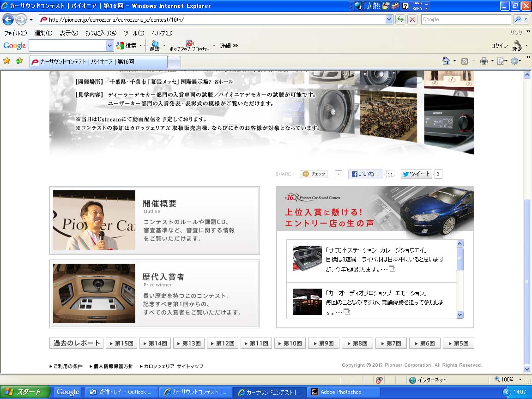Click the IE Back navigation button
Image resolution: width=532 pixels, height=399 pixels.
click(x=8, y=19)
